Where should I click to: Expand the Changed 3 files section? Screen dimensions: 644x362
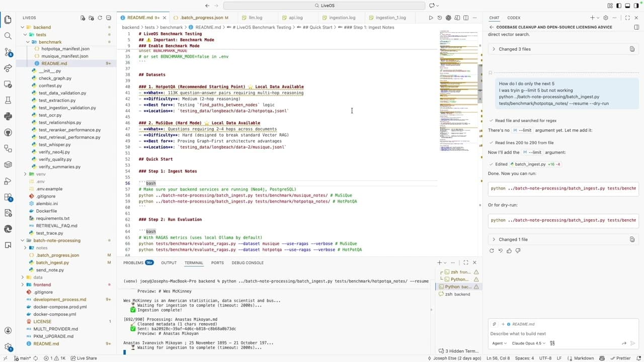click(x=563, y=49)
